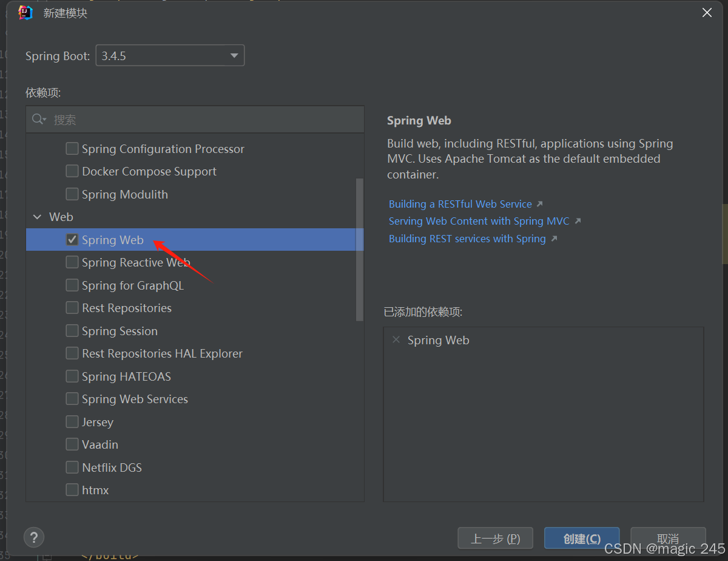Close the new module dialog

coord(707,13)
